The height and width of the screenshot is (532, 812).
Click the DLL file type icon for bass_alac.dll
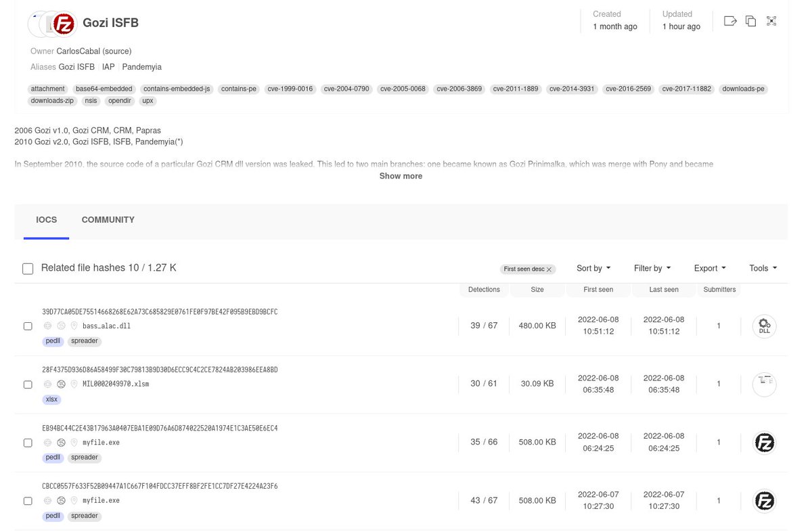coord(765,326)
